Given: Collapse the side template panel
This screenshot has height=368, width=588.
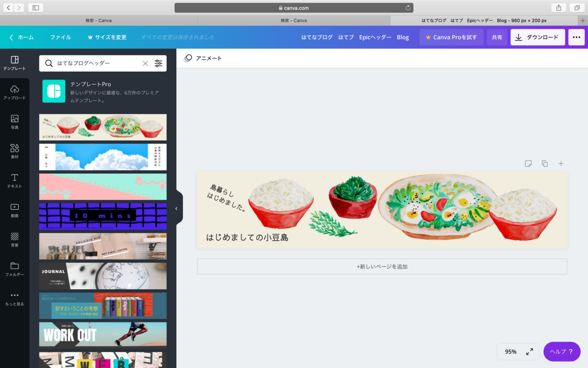Looking at the screenshot, I should pos(177,209).
